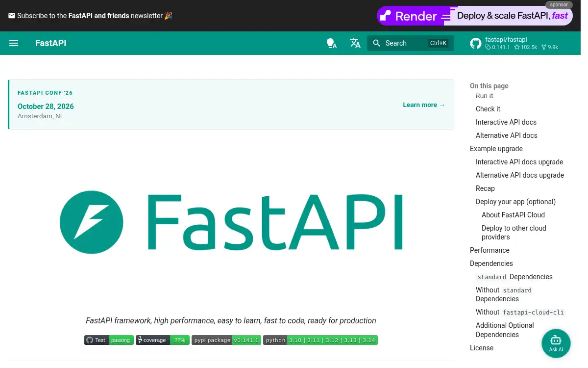This screenshot has height=368, width=588.
Task: Go to Without fastapi-cloud-cli entry
Action: (520, 312)
